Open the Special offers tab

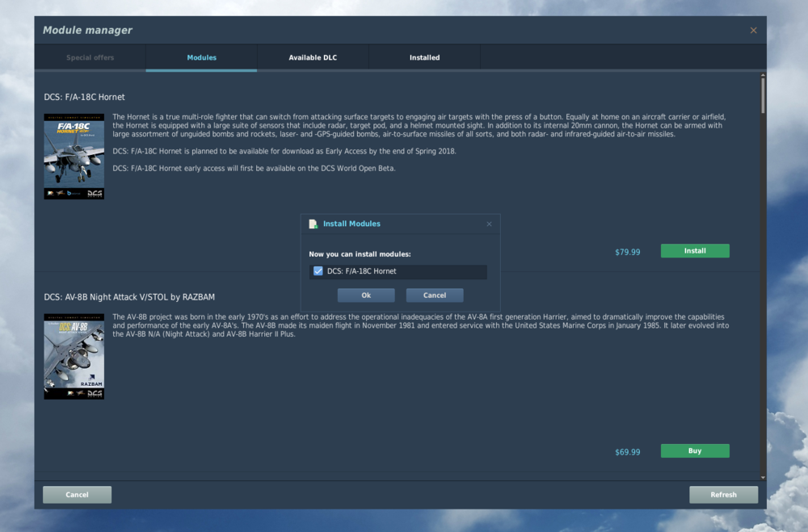click(x=90, y=57)
